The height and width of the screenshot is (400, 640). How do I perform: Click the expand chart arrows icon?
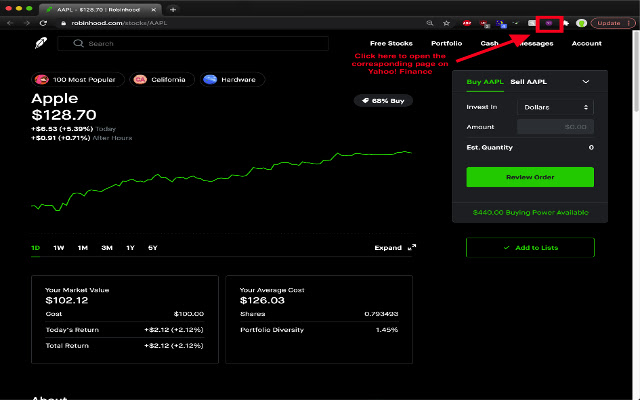pyautogui.click(x=412, y=247)
